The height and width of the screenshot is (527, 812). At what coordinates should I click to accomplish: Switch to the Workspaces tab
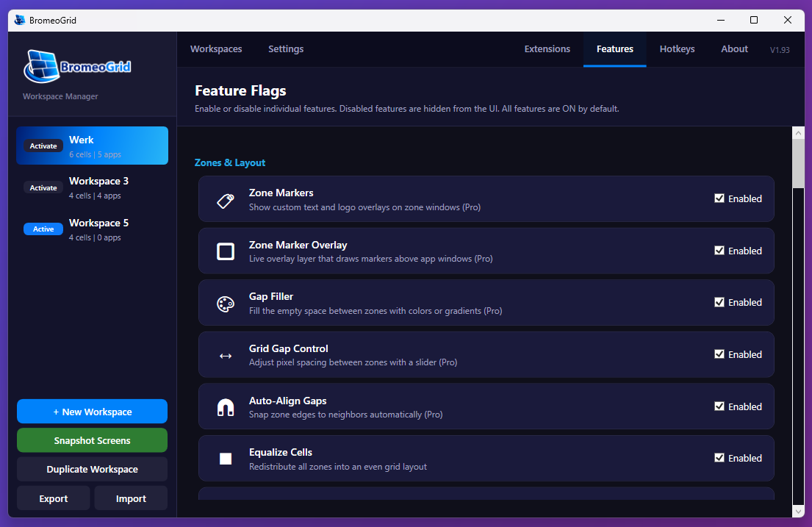point(216,49)
